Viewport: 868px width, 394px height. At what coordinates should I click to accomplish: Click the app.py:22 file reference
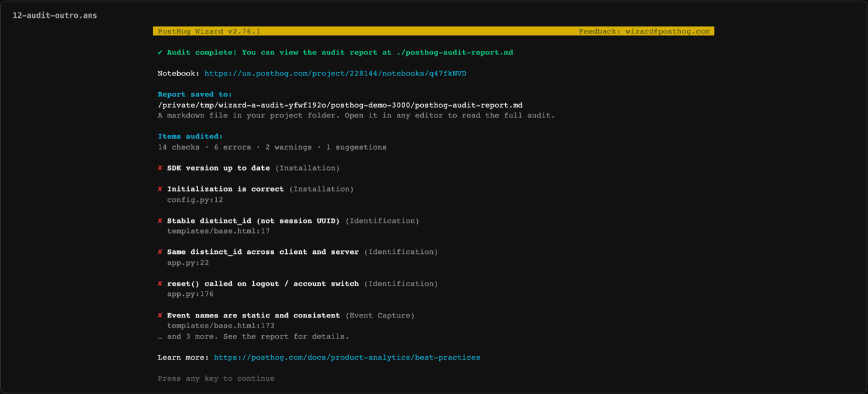click(x=188, y=263)
